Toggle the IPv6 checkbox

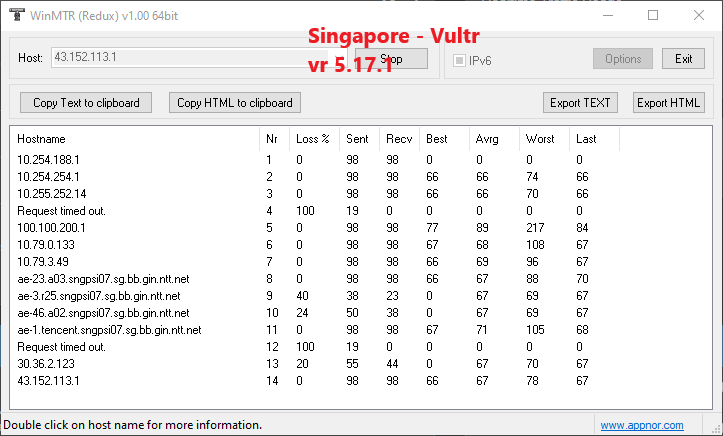click(x=459, y=60)
